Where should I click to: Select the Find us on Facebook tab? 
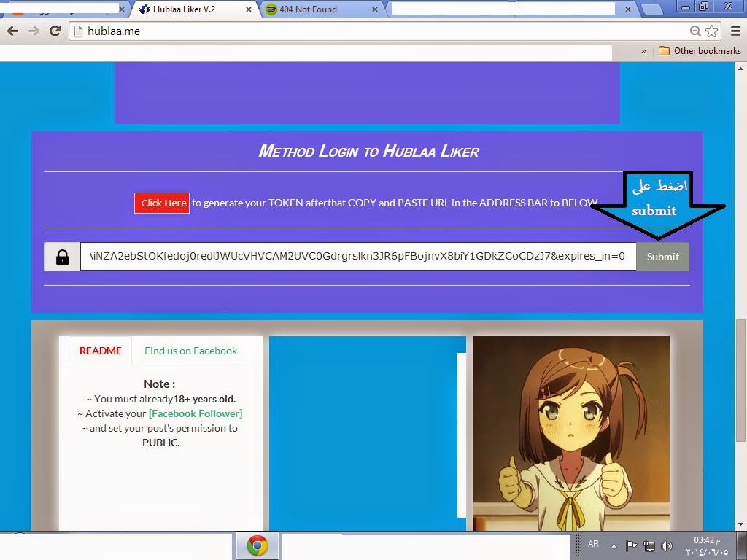click(x=190, y=351)
